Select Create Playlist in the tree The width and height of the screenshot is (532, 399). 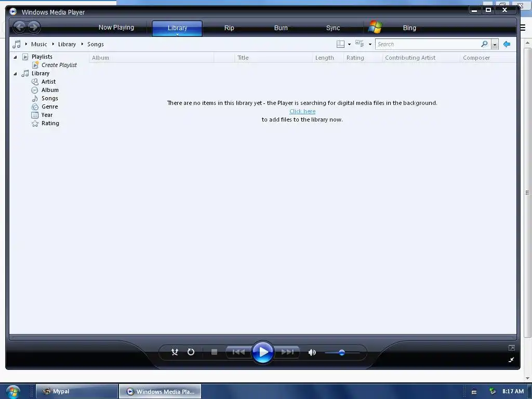[x=59, y=65]
